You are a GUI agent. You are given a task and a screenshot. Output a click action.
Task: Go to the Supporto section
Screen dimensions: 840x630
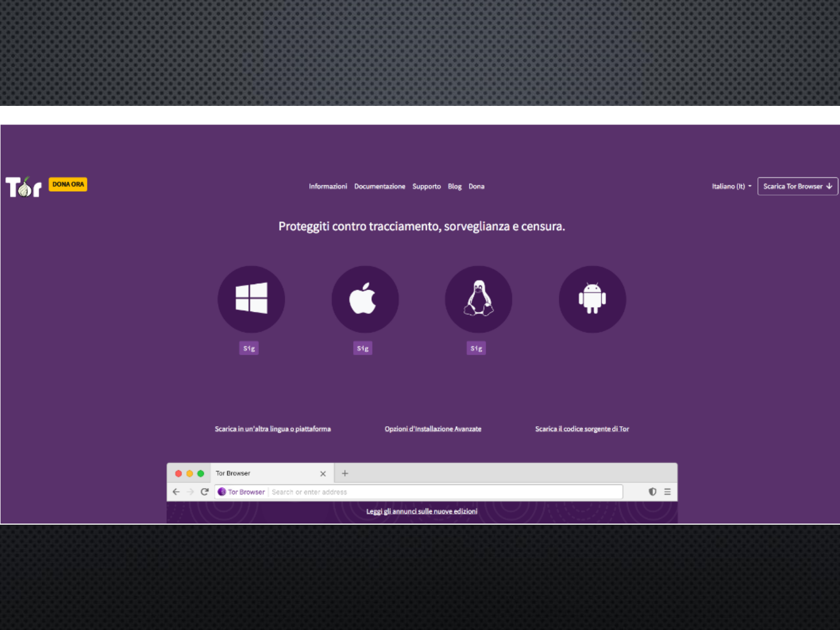coord(426,186)
